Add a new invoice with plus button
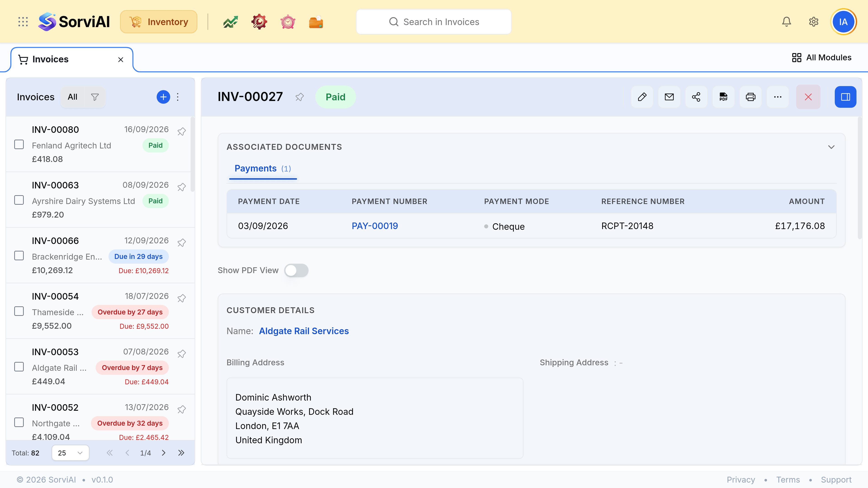This screenshot has width=868, height=488. (163, 97)
